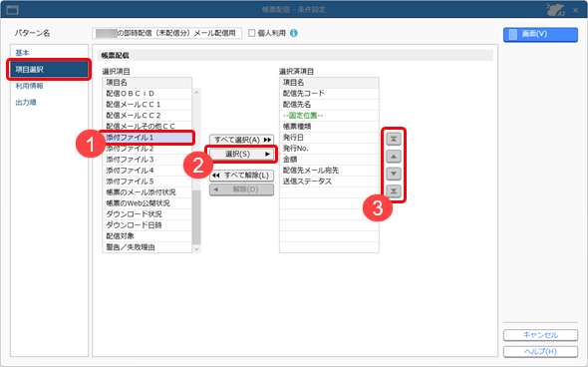588x367 pixels.
Task: Select 配信メールその他CC in the list
Action: [147, 126]
